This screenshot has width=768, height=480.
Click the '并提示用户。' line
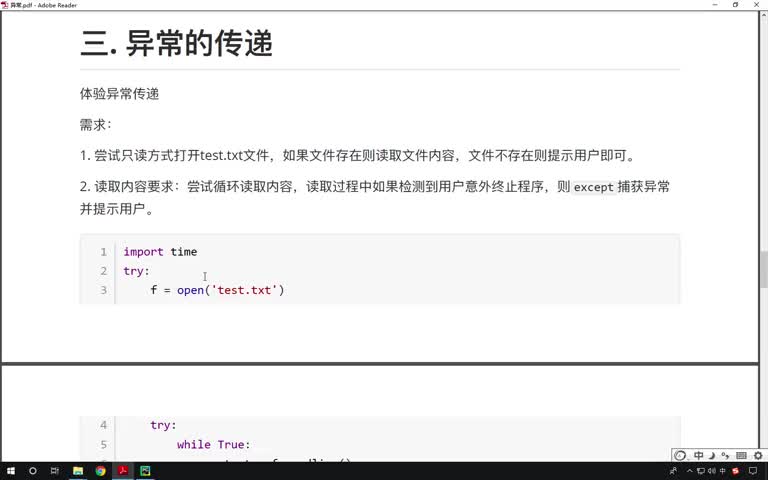point(118,209)
